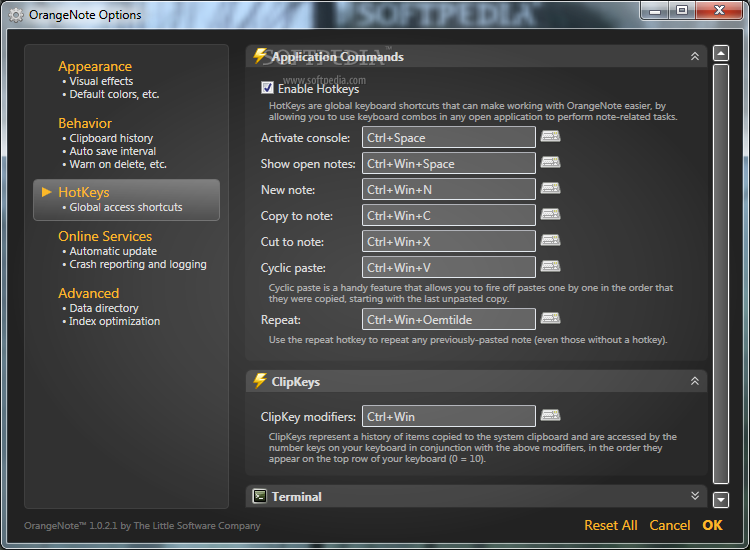Click keyboard icon beside Cyclic paste
This screenshot has height=550, width=750.
550,266
